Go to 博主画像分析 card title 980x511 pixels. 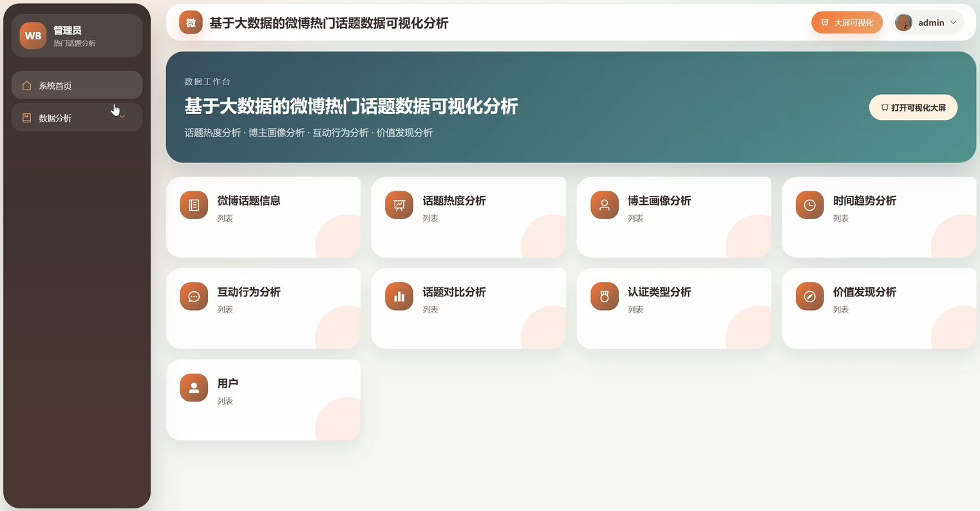point(659,200)
